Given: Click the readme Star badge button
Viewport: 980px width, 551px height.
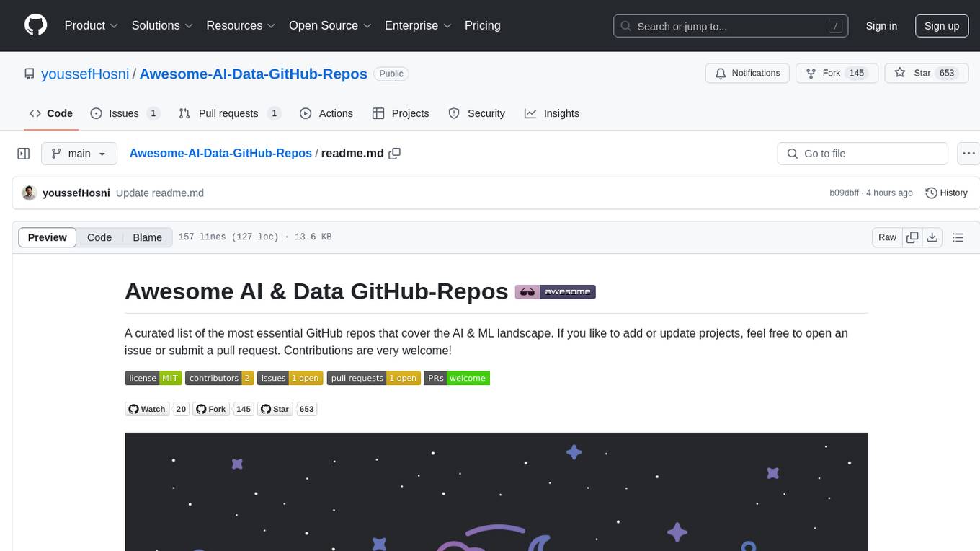Looking at the screenshot, I should point(275,409).
